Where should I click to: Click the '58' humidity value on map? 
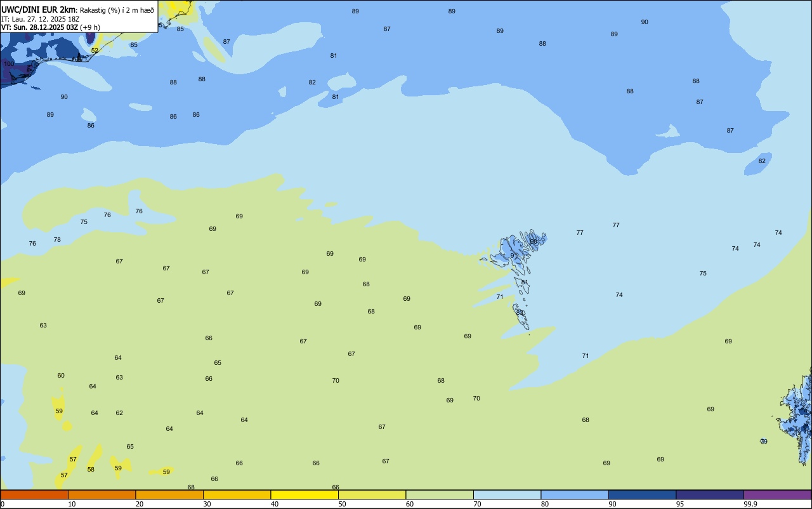pyautogui.click(x=91, y=470)
